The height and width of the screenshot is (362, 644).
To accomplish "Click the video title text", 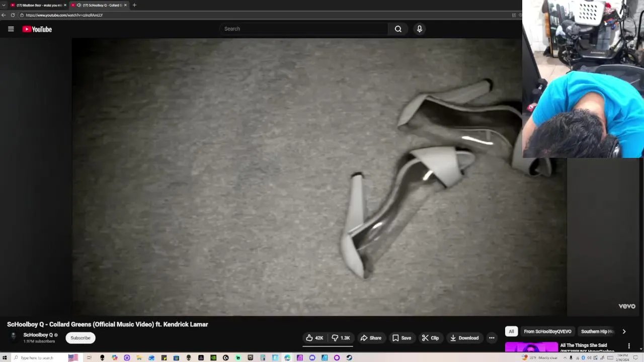I will [x=107, y=324].
